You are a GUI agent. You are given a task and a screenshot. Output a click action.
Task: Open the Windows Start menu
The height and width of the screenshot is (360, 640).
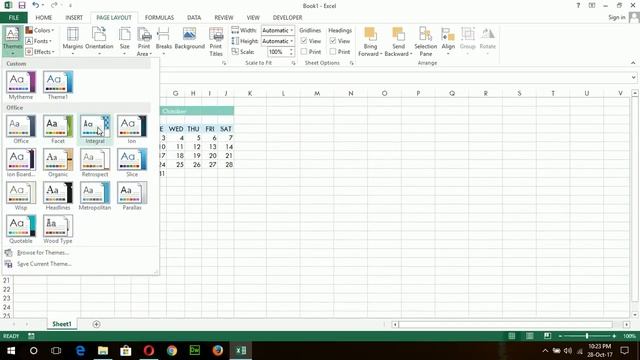11,351
